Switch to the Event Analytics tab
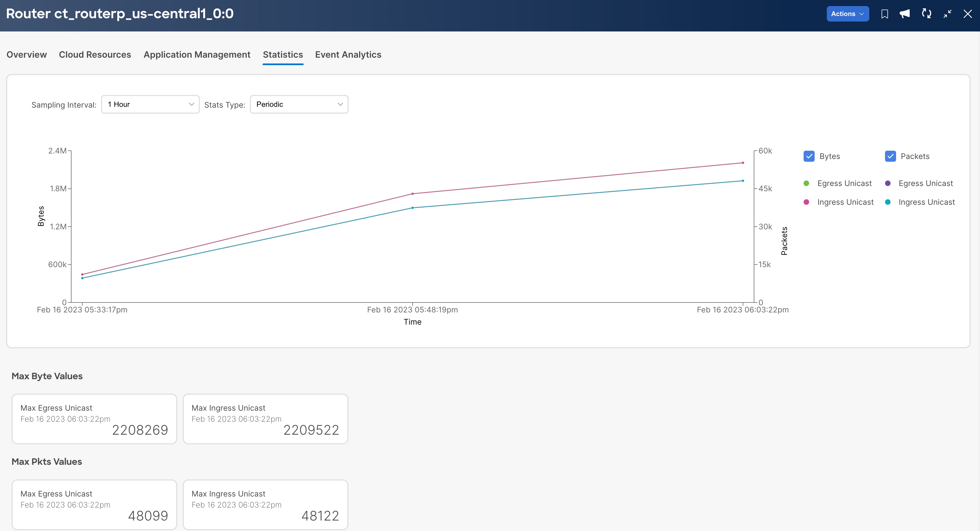Viewport: 980px width, 531px height. click(348, 55)
